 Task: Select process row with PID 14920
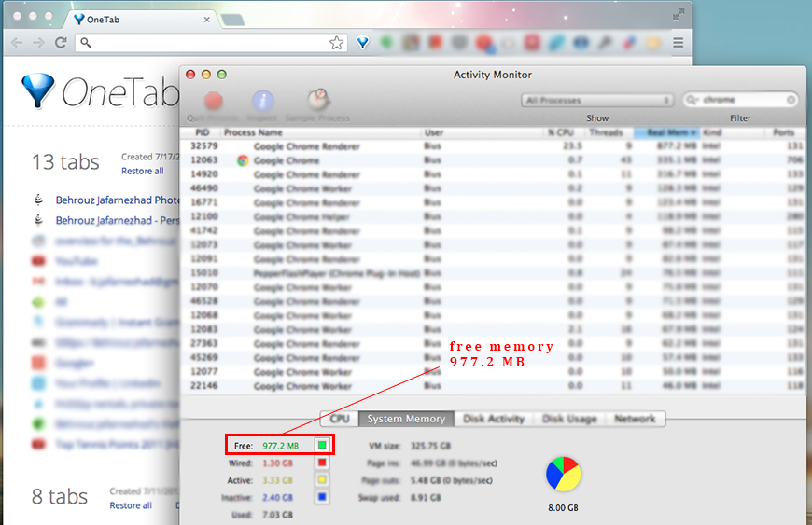coord(493,174)
